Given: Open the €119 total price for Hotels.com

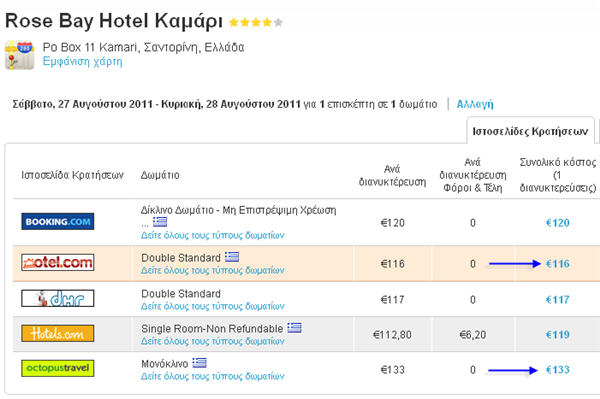Looking at the screenshot, I should click(558, 335).
